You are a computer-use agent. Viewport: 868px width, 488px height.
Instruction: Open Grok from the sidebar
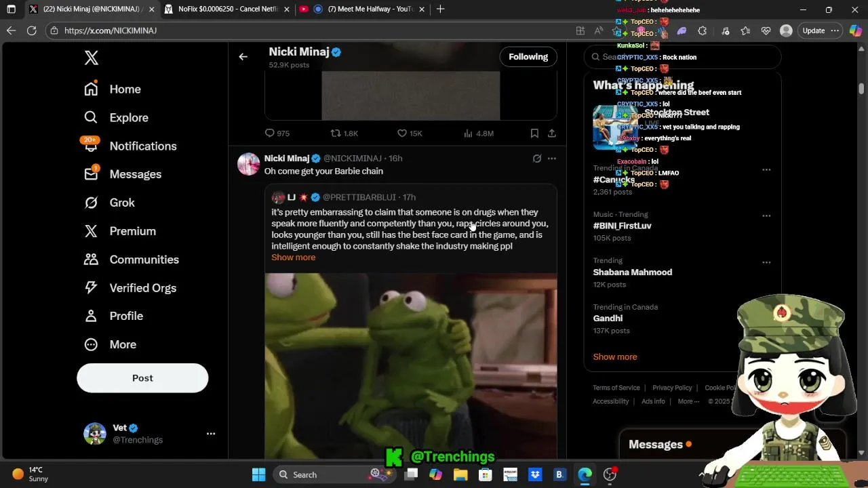pos(109,203)
